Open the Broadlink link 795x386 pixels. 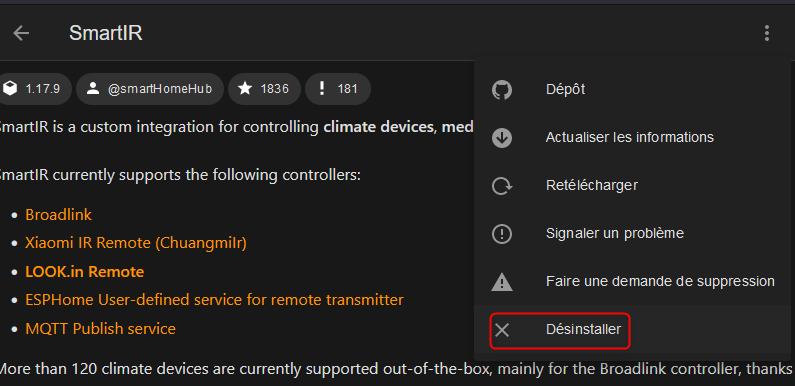(x=59, y=215)
